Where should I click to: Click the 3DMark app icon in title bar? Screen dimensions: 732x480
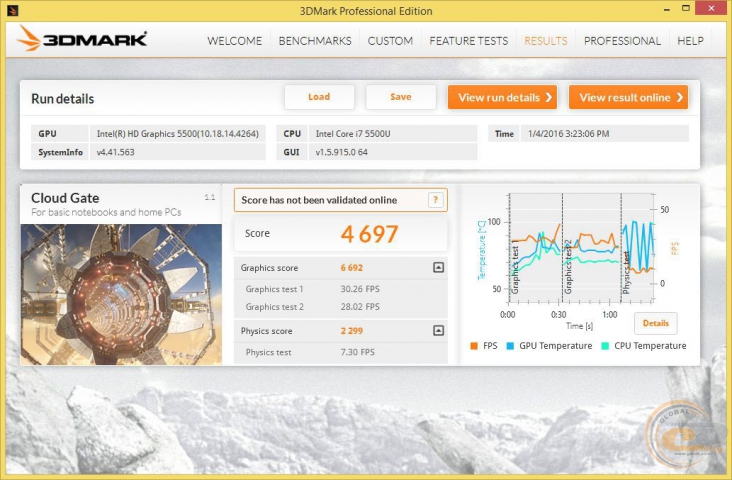point(13,10)
